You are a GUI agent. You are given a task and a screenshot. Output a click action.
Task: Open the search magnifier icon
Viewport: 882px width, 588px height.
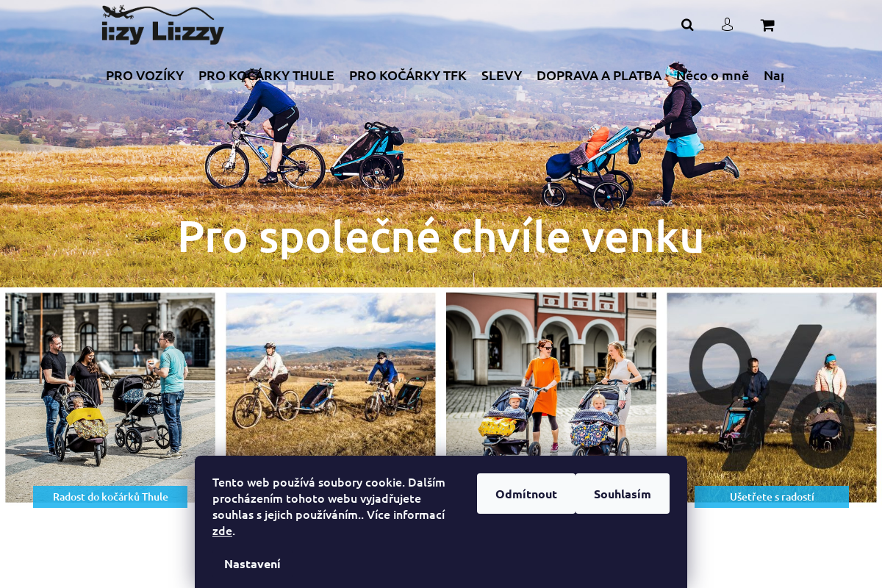(x=687, y=25)
